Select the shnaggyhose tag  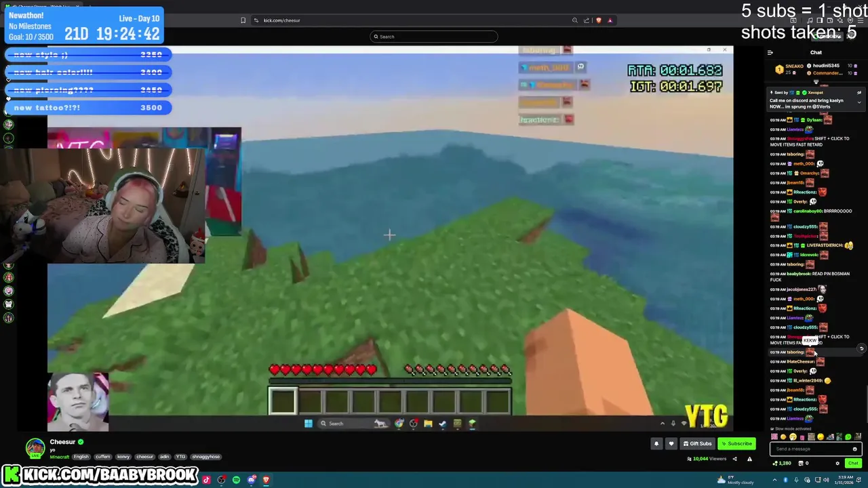206,457
